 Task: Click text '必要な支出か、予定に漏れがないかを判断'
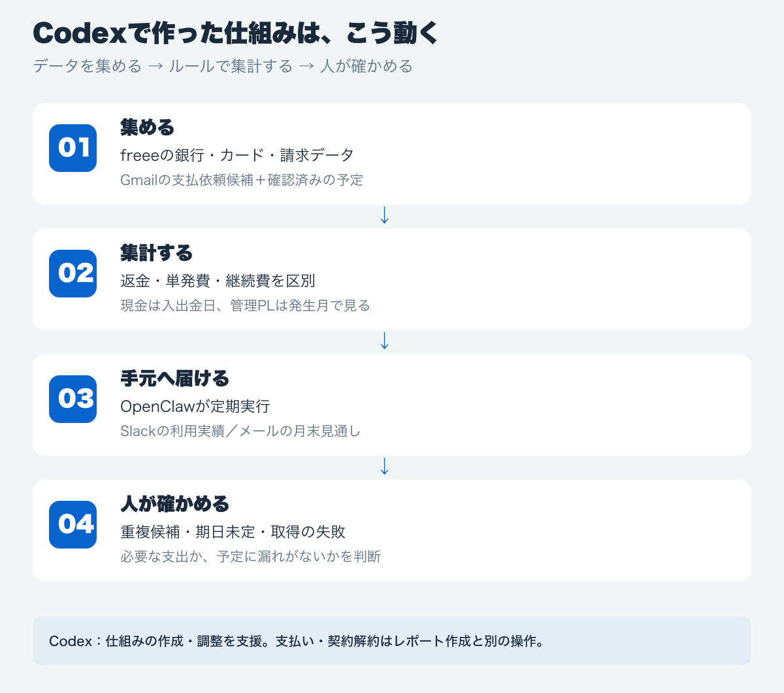pyautogui.click(x=250, y=556)
